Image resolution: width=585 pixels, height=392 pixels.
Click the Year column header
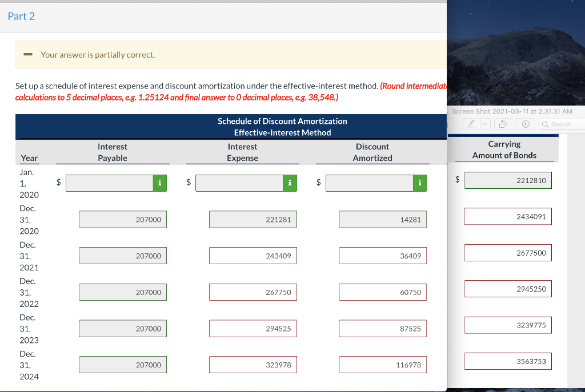[29, 158]
